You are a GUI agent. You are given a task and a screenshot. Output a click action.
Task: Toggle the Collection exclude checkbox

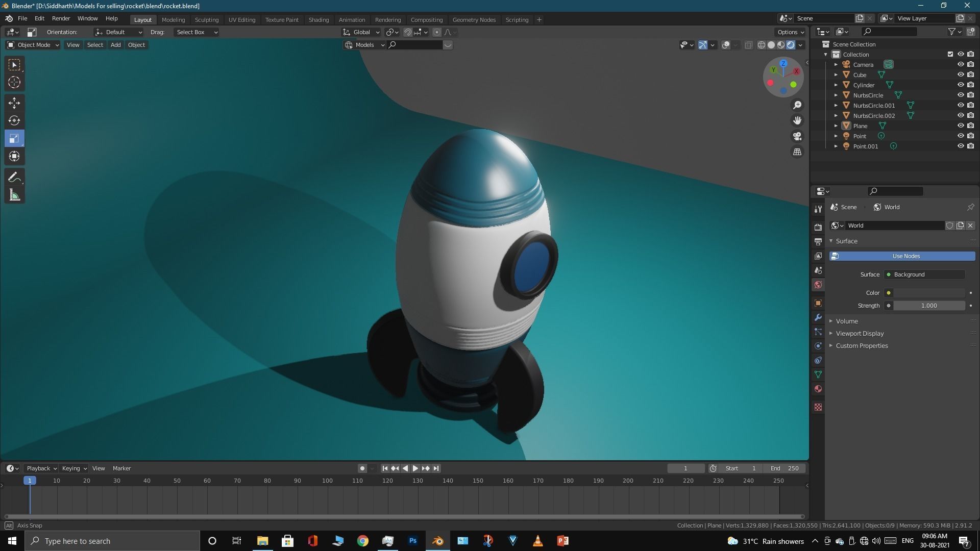(950, 54)
